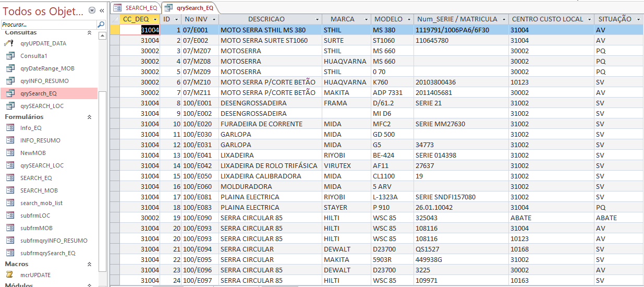This screenshot has width=644, height=287.
Task: Click the search_mob_list form icon
Action: (x=10, y=203)
